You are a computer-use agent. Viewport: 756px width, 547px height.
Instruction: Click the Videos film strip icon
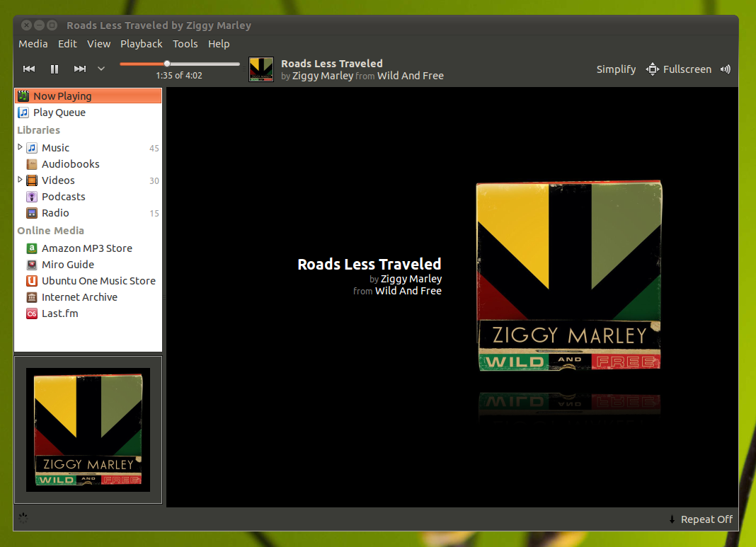coord(32,180)
